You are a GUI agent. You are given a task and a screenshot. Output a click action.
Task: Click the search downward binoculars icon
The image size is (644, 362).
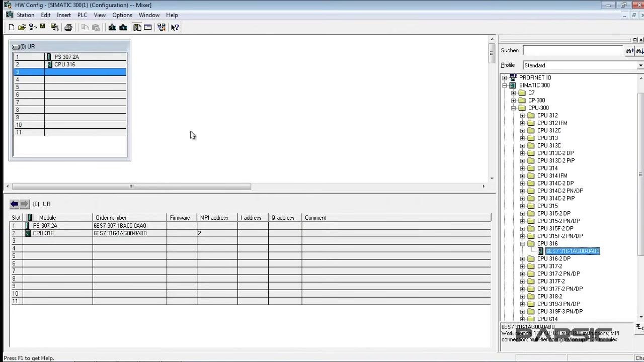[x=639, y=50]
